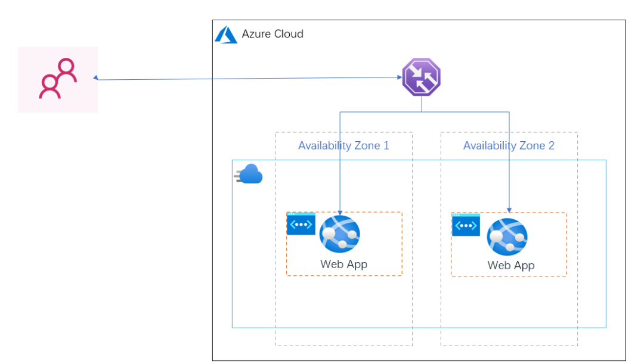Click the Web App globe in Zone 2

click(x=507, y=237)
